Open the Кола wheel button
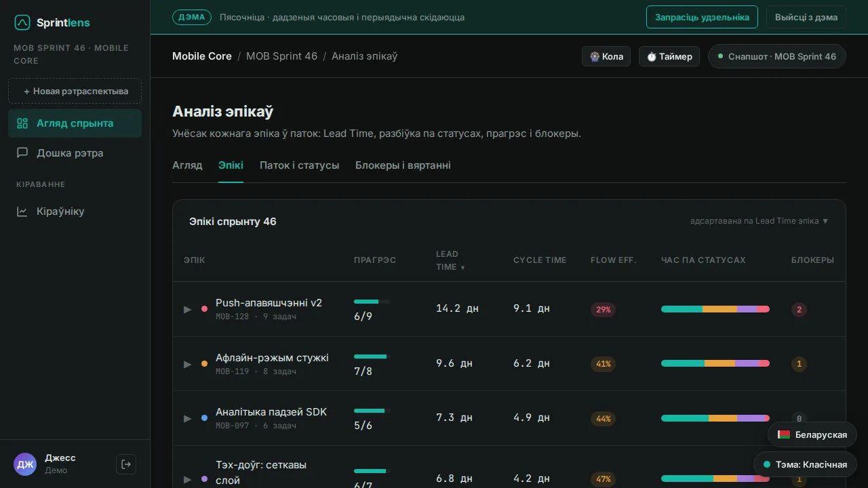 (606, 56)
